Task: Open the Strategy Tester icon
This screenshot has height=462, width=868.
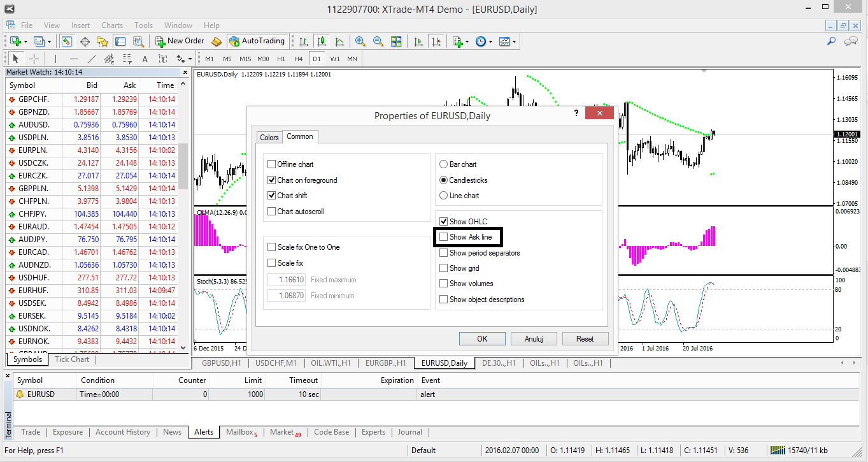Action: (138, 41)
